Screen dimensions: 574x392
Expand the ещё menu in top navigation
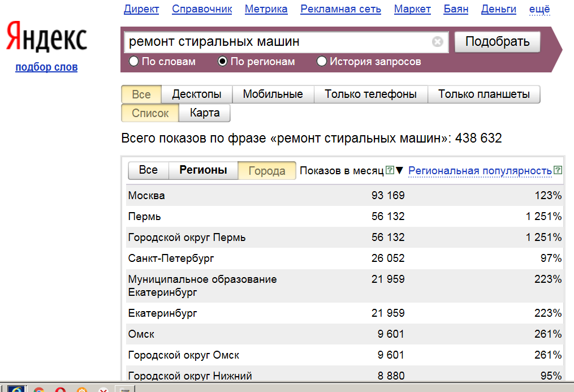540,9
